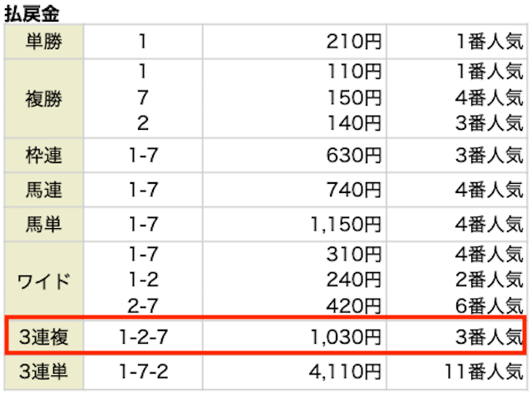Screen dimensions: 532x397
Task: Click the ワイド category cell
Action: [44, 280]
